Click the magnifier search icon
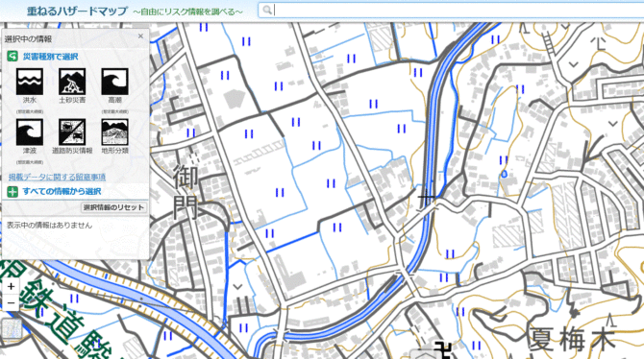The height and width of the screenshot is (359, 644). click(267, 10)
